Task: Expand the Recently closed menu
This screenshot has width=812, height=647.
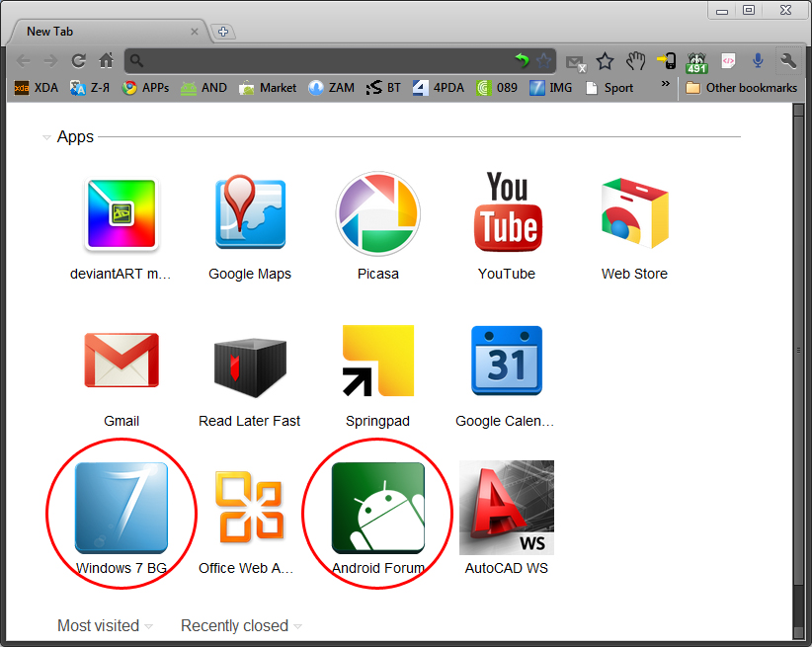Action: (241, 625)
